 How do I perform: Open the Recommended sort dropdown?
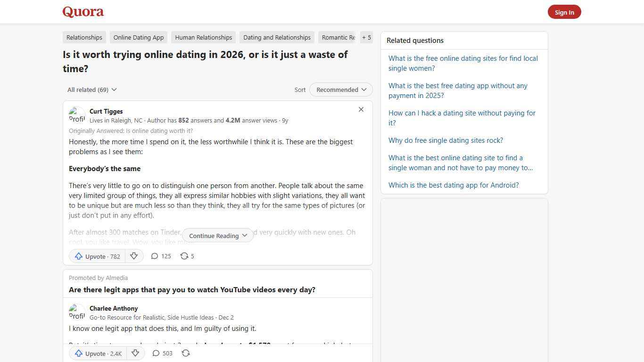(340, 90)
